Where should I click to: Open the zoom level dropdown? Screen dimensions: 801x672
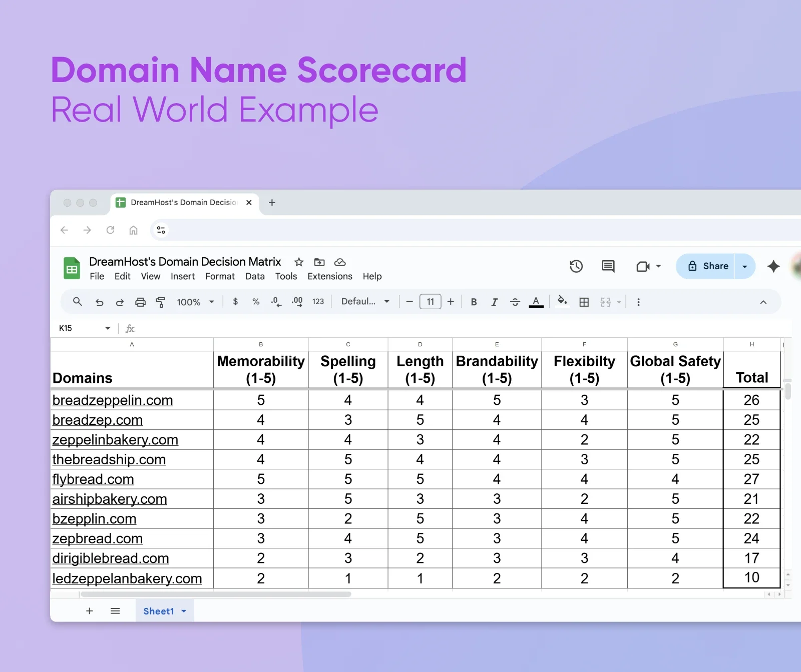[195, 302]
